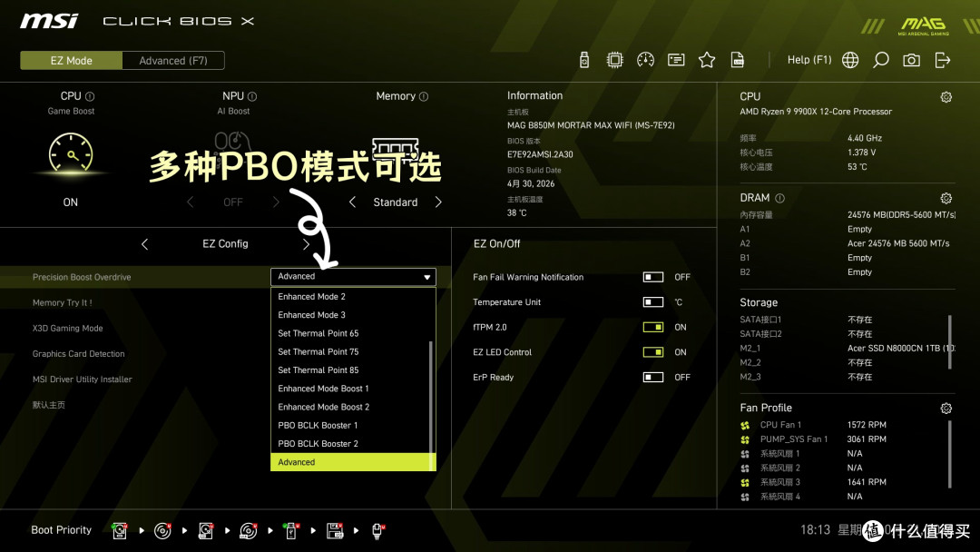Collapse the Precision Boost Overdrive dropdown

coord(353,276)
